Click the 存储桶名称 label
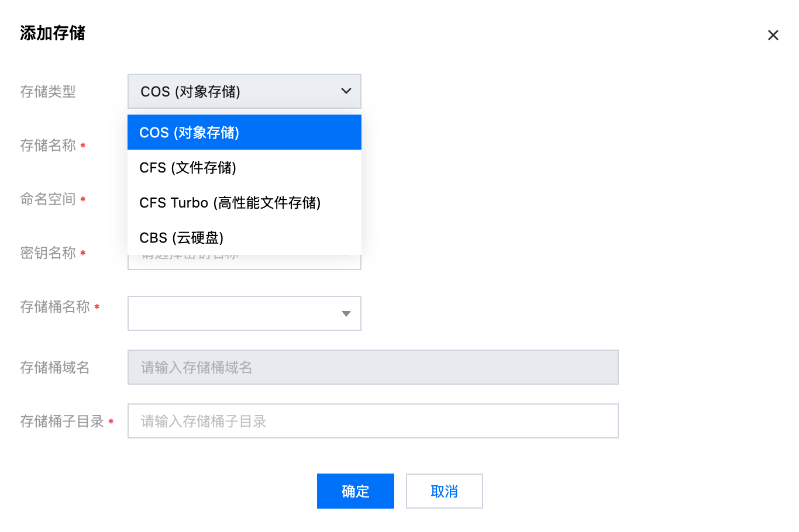Screen dimensions: 799x532 [x=55, y=307]
